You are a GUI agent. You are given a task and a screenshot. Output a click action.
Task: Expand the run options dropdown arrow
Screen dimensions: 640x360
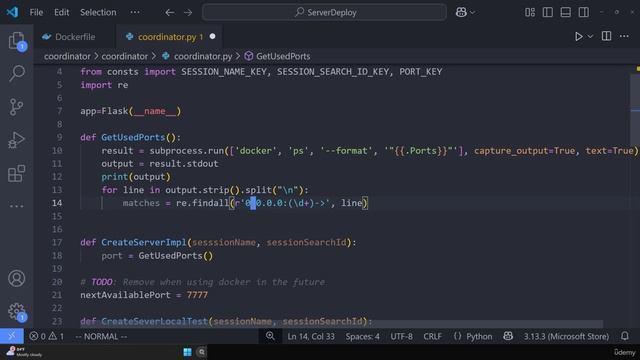590,36
